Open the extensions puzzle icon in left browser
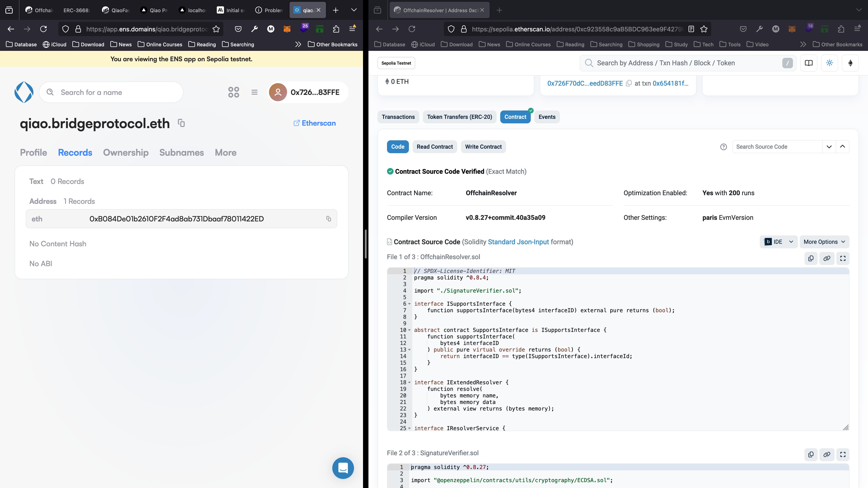Viewport: 868px width, 488px height. point(336,29)
